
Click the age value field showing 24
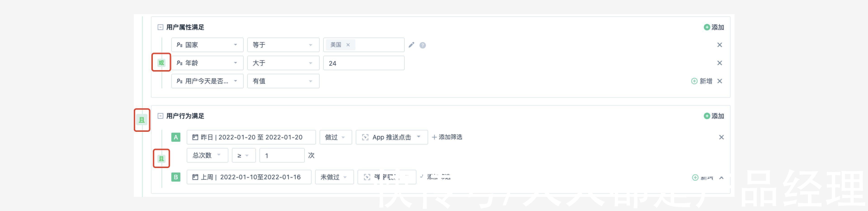pyautogui.click(x=363, y=63)
